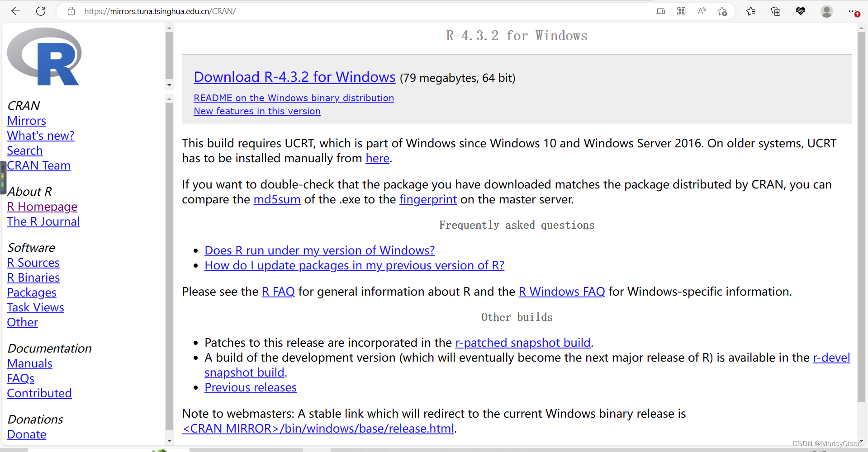Screen dimensions: 868x452
Task: Click the main page vertical scrollbar thumb
Action: click(x=861, y=217)
